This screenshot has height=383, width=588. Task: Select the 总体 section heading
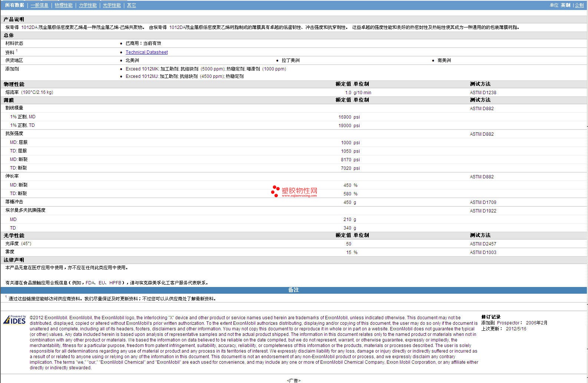9,35
